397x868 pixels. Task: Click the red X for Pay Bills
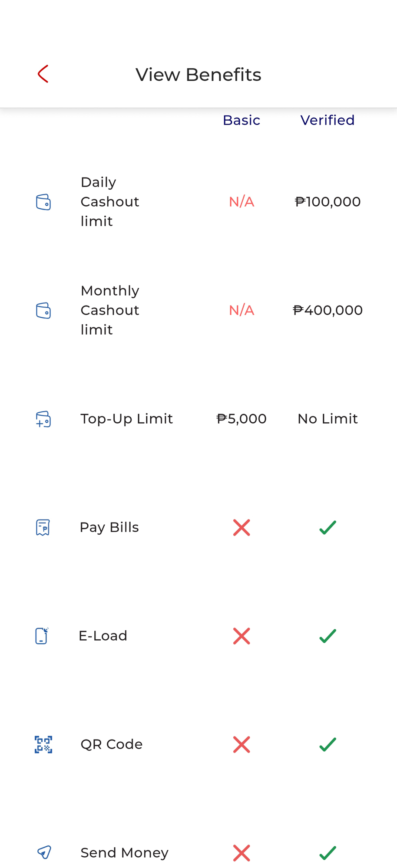click(x=242, y=527)
